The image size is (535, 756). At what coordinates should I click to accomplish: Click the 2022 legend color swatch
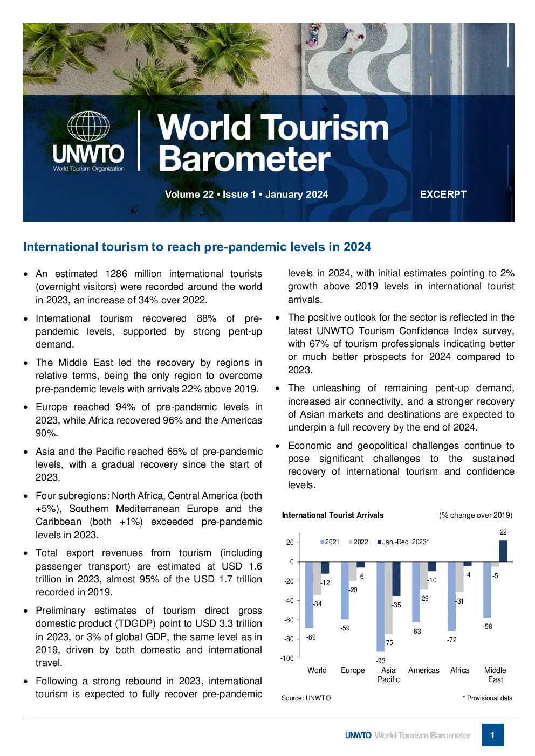click(351, 542)
